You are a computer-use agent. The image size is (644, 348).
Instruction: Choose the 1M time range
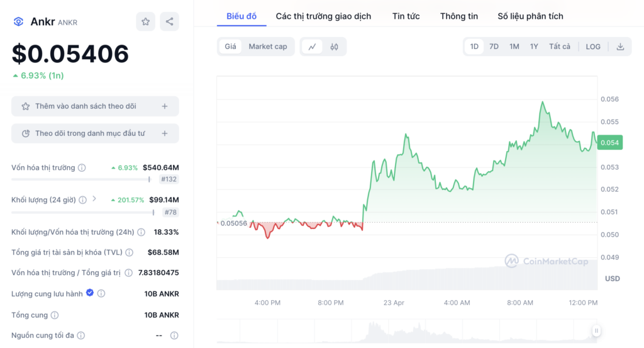(x=514, y=47)
